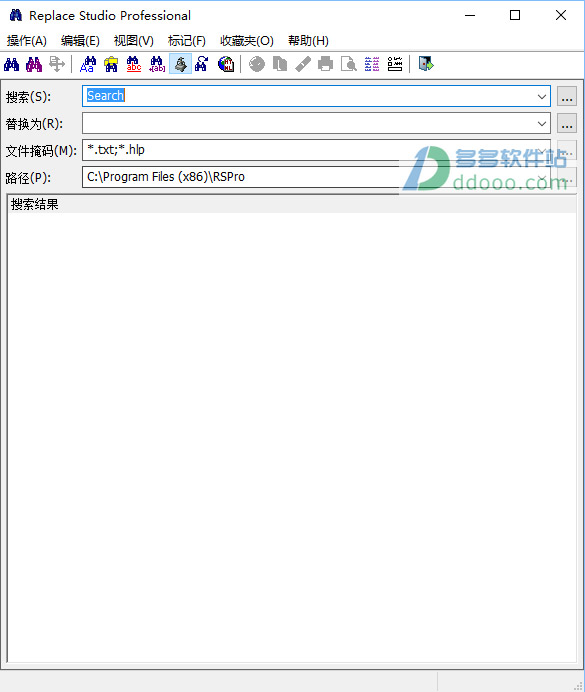
Task: Expand the 替换为(R) replace history dropdown
Action: point(542,124)
